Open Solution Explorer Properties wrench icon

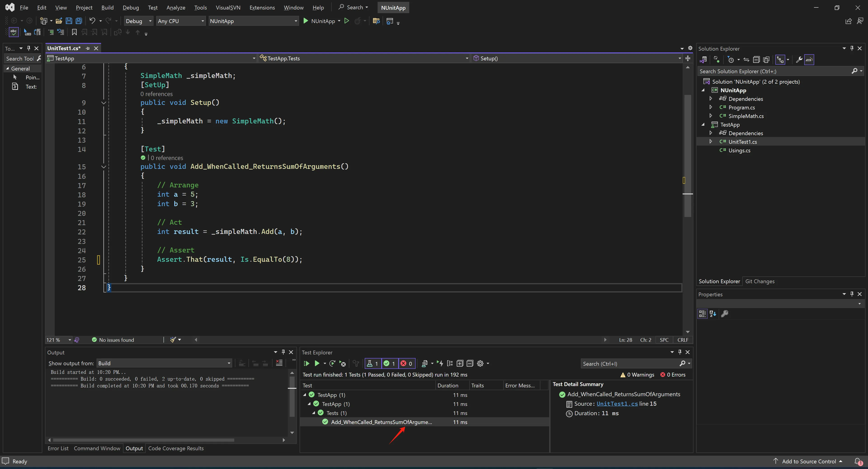[x=799, y=60]
